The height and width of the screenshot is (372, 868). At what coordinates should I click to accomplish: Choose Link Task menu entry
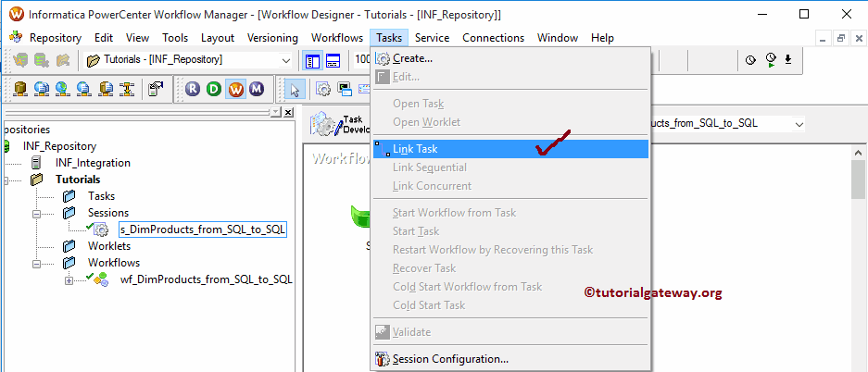[x=509, y=149]
